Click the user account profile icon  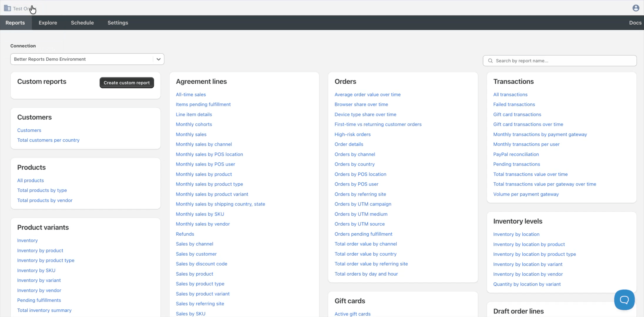pyautogui.click(x=636, y=8)
